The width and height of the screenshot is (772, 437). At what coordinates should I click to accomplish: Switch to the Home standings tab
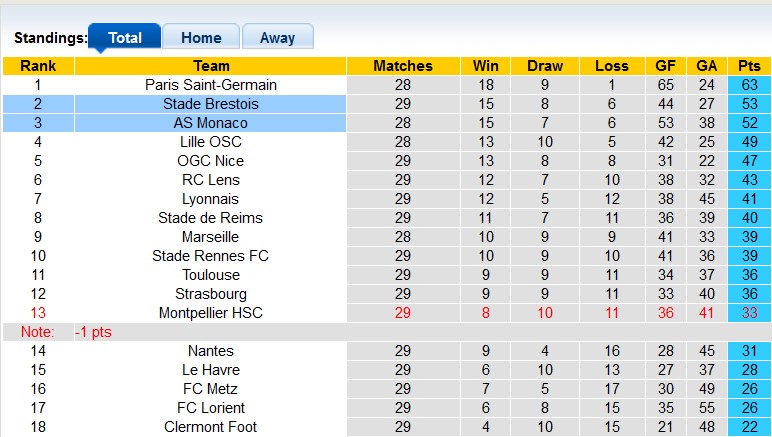point(201,38)
